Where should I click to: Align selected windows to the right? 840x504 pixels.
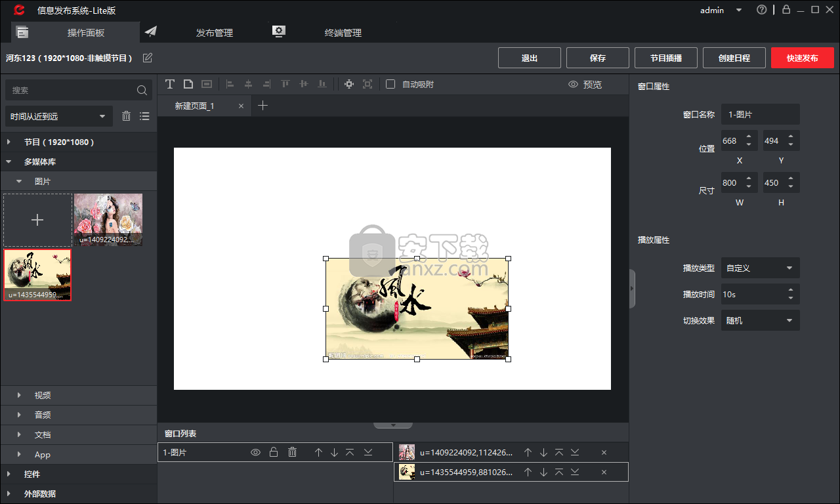pyautogui.click(x=266, y=84)
